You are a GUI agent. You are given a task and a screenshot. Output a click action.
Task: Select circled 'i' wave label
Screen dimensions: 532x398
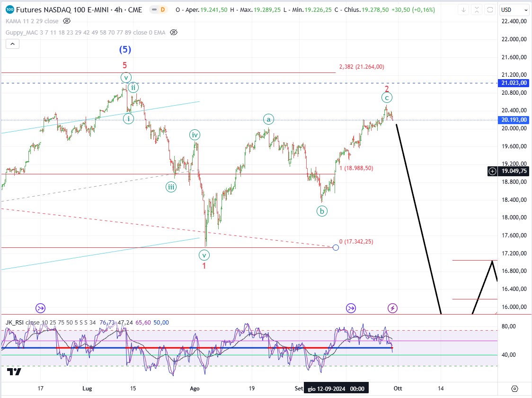click(128, 119)
